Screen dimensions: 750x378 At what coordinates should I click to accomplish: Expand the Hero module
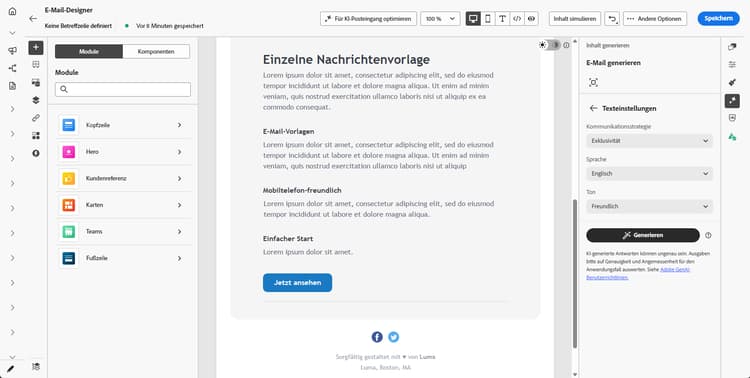125,152
